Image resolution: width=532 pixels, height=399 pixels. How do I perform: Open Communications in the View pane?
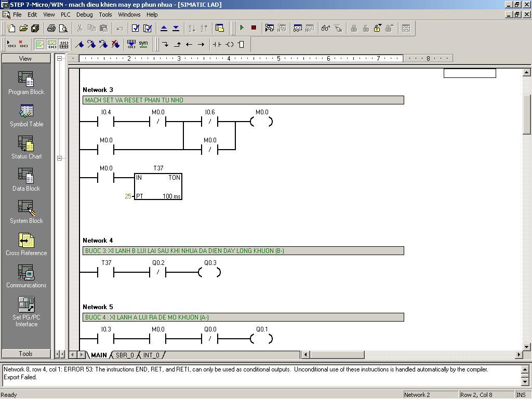click(26, 276)
